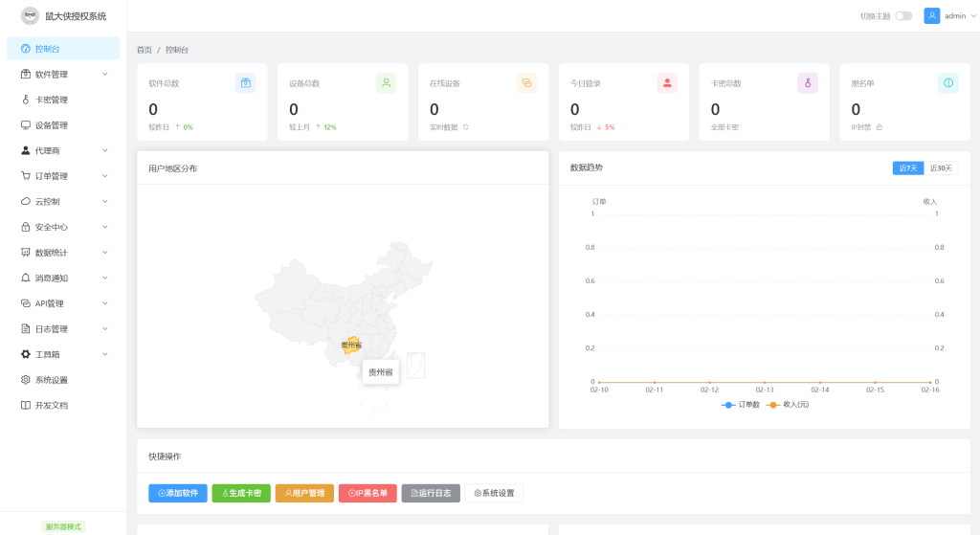Click the refresh icon next to 实时数据
Viewport: 980px width, 535px height.
[466, 127]
